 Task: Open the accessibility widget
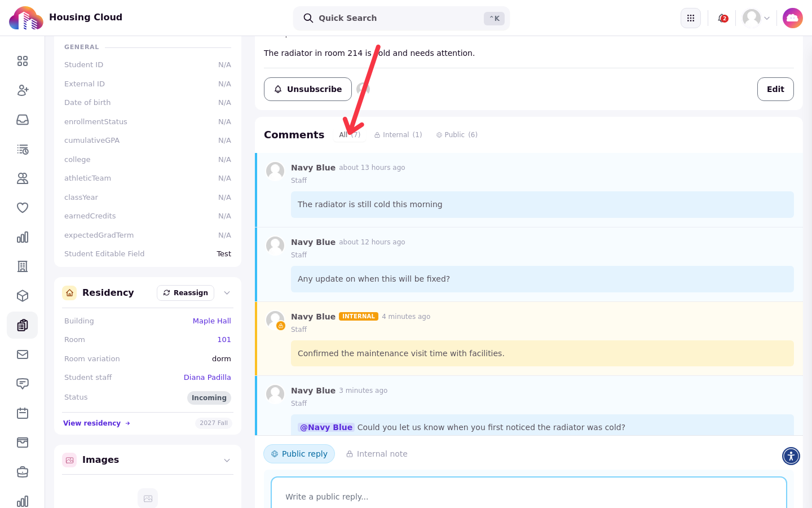(791, 456)
